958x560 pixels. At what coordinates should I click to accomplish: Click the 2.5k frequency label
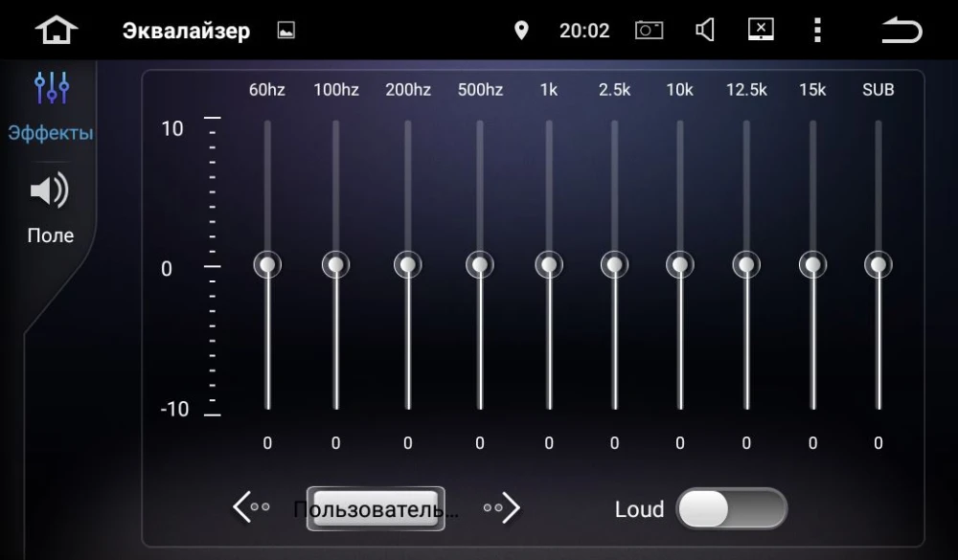615,90
